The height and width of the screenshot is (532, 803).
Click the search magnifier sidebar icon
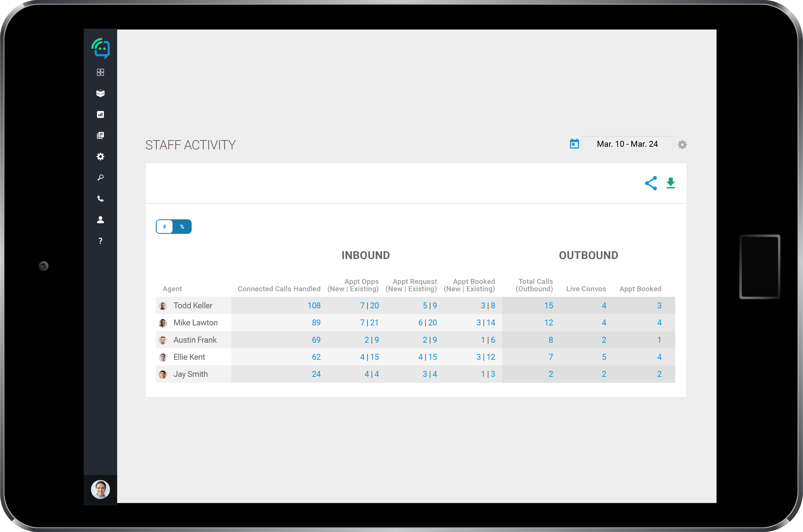click(x=100, y=177)
